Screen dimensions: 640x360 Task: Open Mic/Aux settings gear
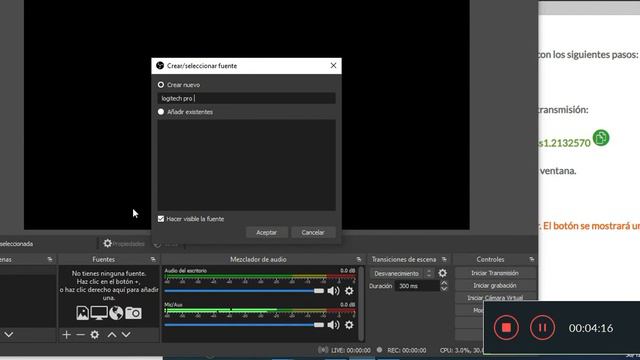click(x=349, y=325)
